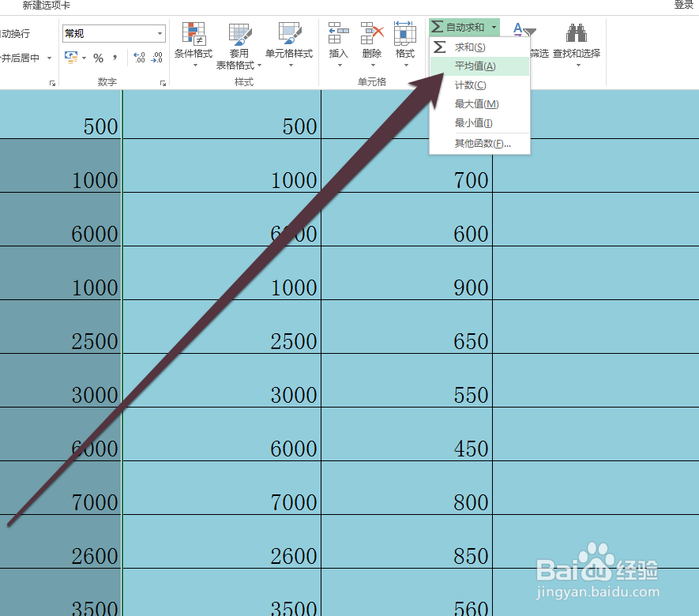Click the 登录 sign-in link
The image size is (699, 616).
pos(683,5)
